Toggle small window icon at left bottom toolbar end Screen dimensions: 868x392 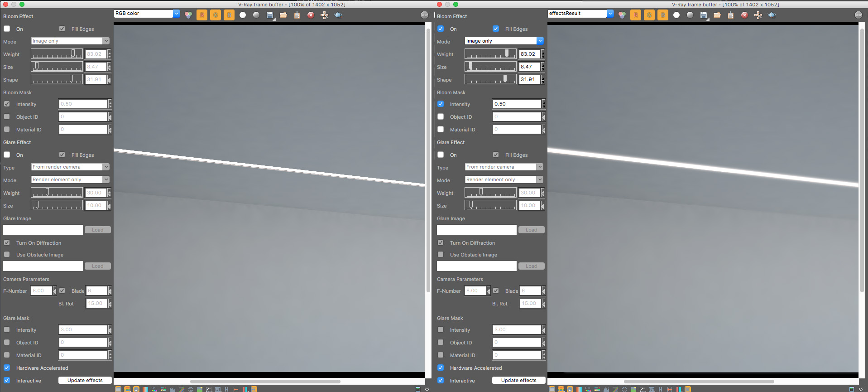[x=418, y=389]
